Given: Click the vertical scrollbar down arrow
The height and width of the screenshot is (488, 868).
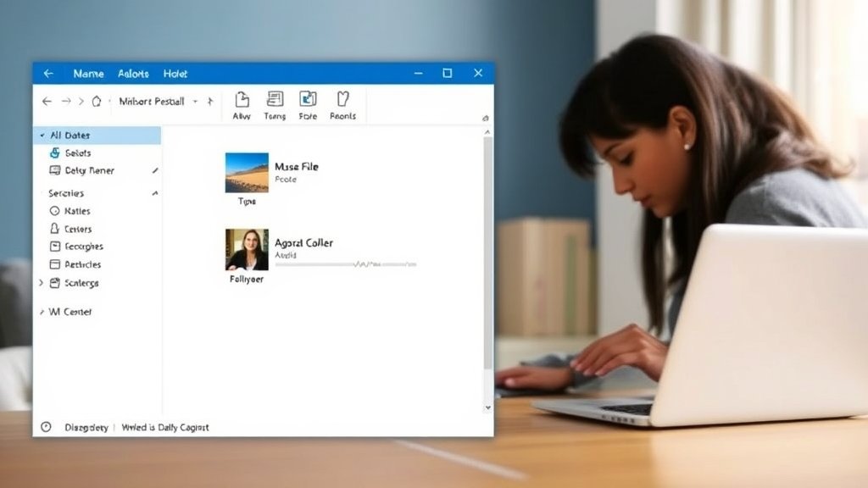Looking at the screenshot, I should coord(487,408).
